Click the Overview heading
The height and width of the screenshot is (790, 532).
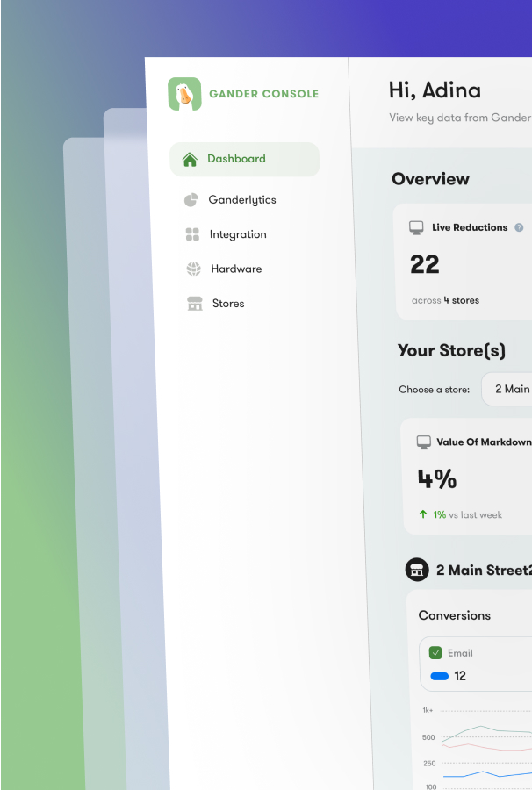tap(430, 179)
